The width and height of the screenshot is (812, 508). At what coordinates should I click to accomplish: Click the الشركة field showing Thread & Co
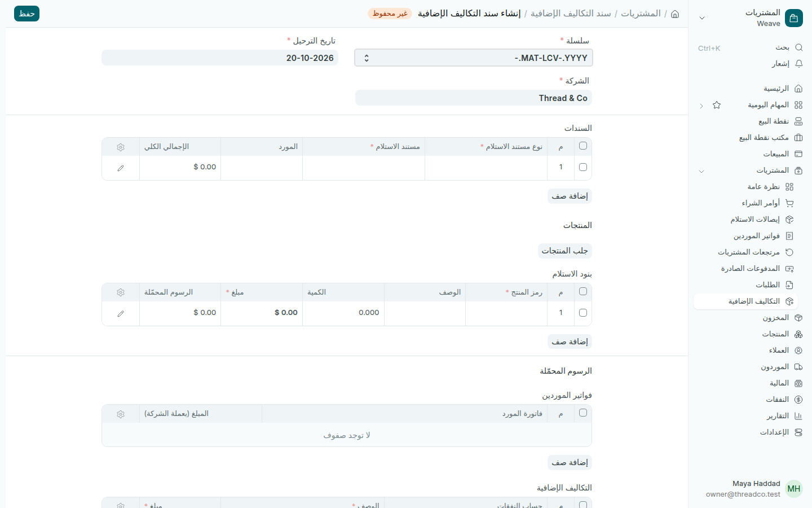(x=474, y=98)
